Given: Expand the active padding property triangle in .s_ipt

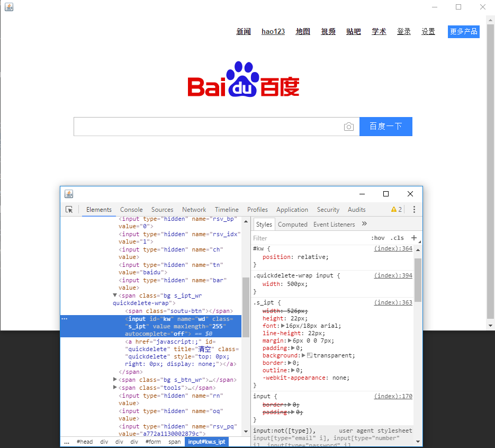Looking at the screenshot, I should [293, 348].
